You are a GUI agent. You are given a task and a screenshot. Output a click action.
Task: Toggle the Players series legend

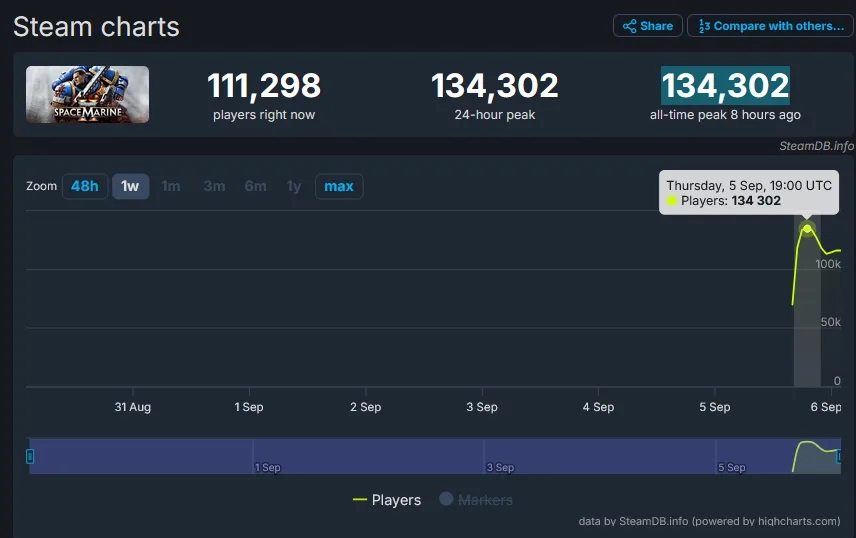tap(387, 500)
